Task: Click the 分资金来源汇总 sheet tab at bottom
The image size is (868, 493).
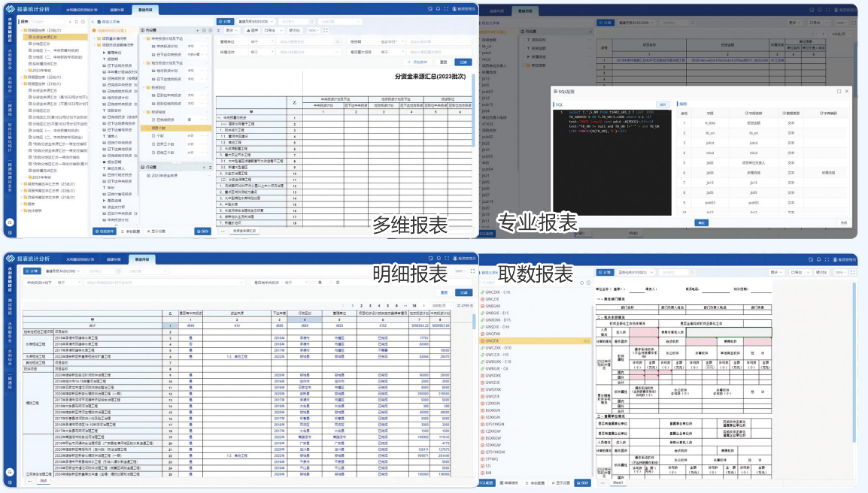Action: tap(244, 231)
